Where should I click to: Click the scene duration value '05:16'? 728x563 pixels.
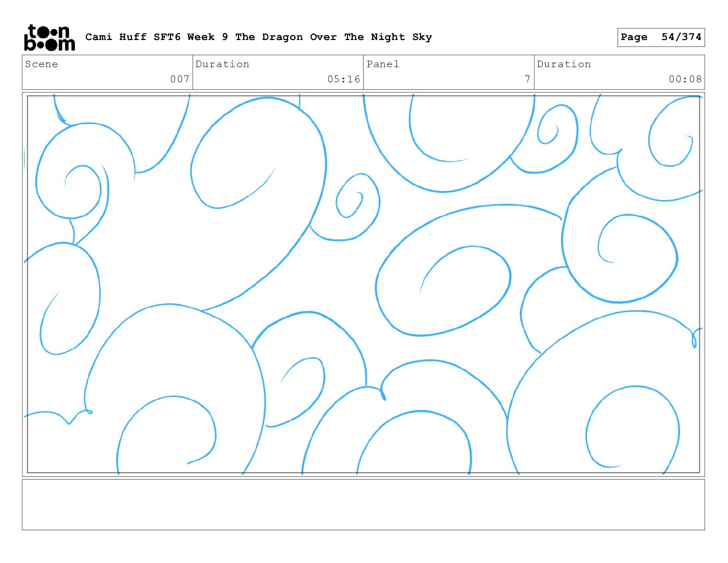344,79
